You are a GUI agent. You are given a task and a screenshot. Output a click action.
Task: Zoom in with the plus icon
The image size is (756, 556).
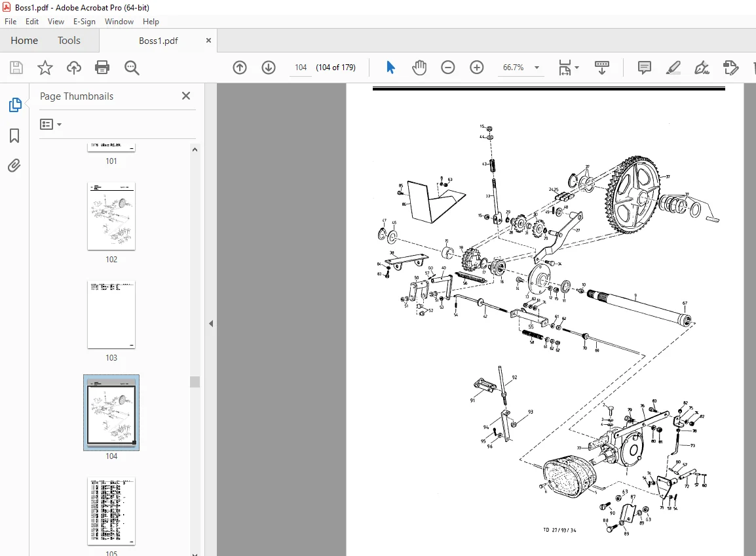[x=477, y=68]
